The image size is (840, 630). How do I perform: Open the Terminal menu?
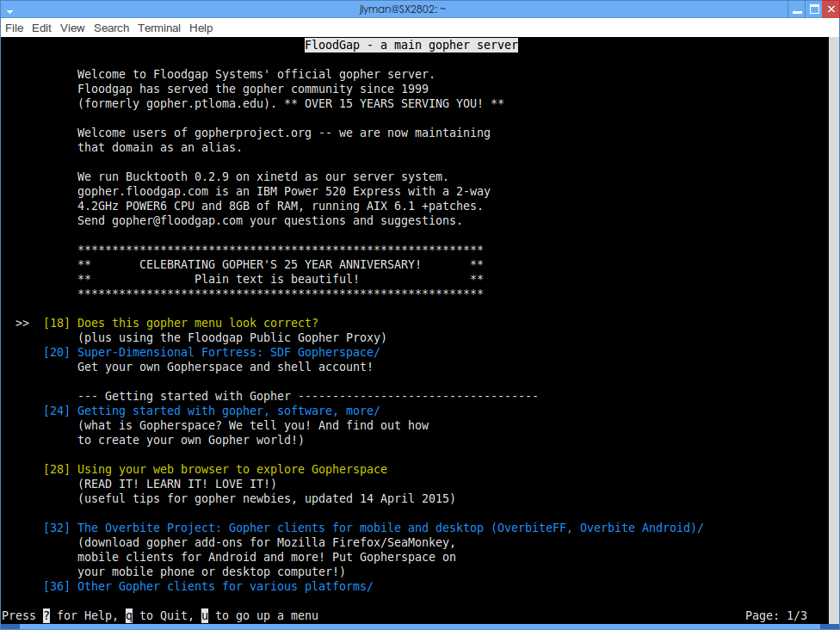159,28
